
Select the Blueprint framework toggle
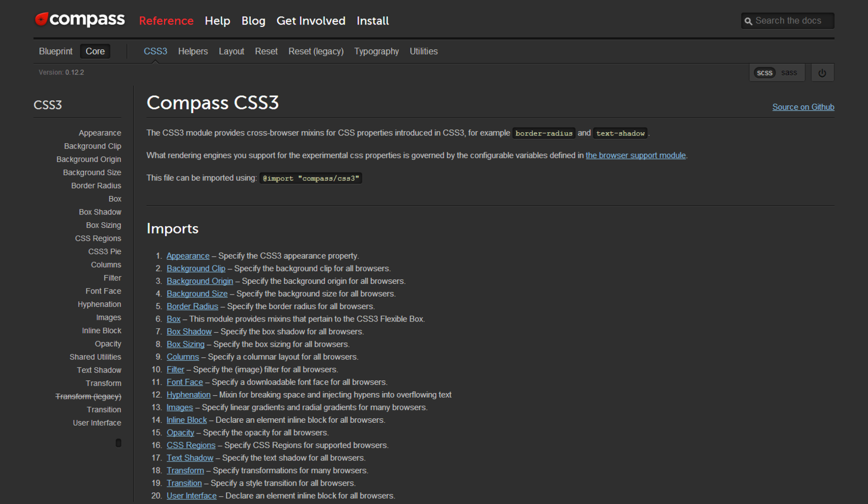[55, 52]
